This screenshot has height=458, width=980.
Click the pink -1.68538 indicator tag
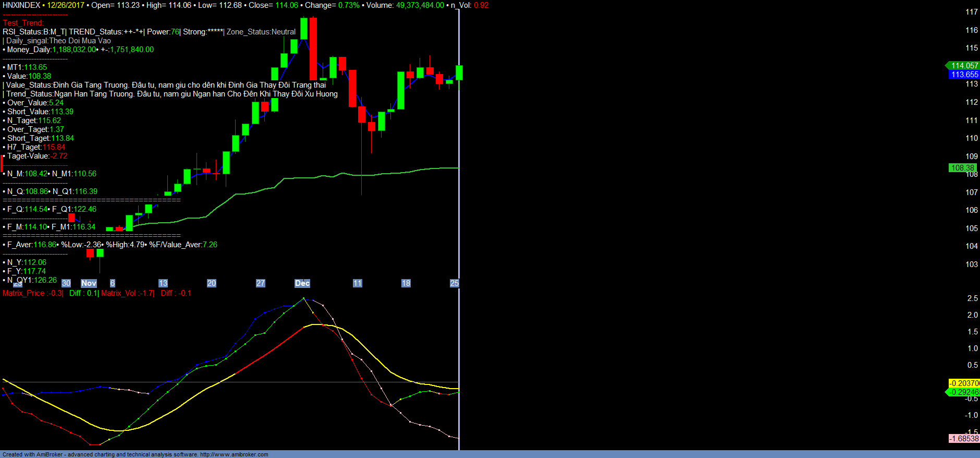pos(964,439)
